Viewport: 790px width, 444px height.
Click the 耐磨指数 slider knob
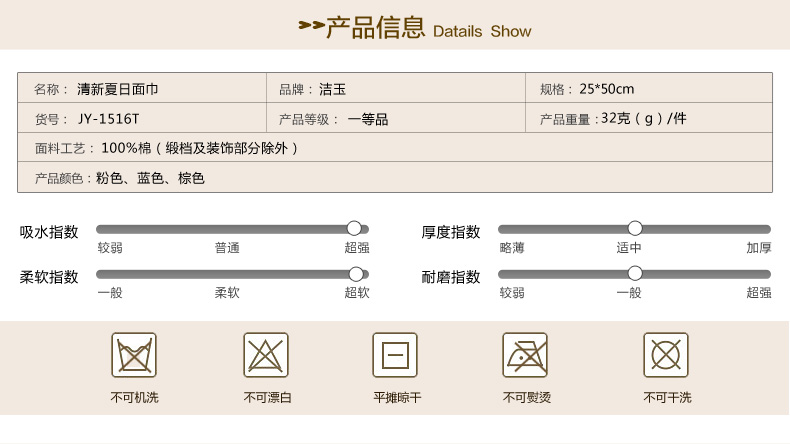click(x=635, y=274)
